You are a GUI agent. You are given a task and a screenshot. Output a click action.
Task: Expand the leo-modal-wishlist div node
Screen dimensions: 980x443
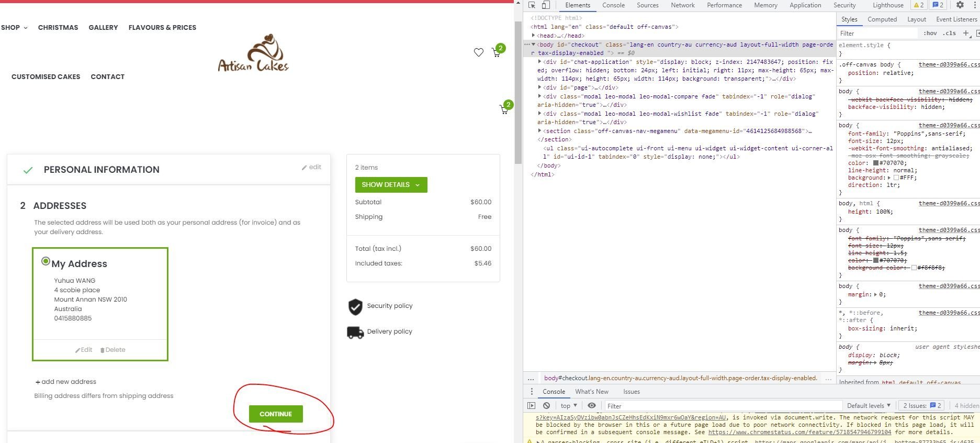pyautogui.click(x=539, y=114)
